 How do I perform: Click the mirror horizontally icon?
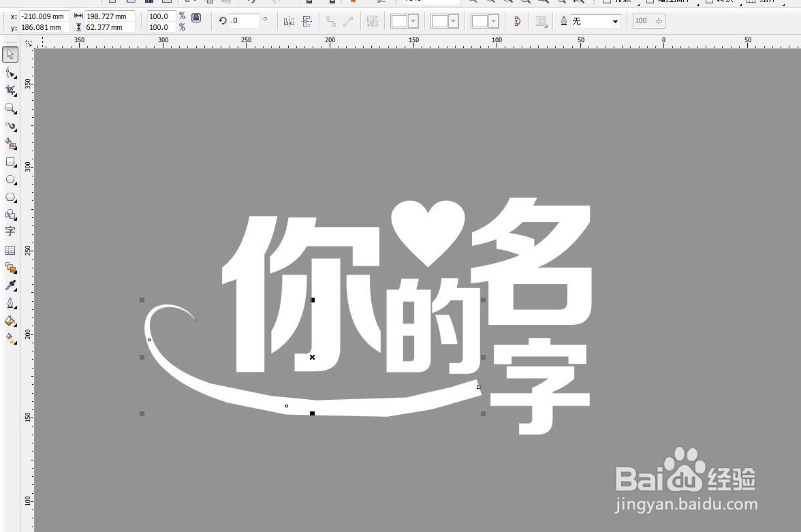[x=289, y=21]
